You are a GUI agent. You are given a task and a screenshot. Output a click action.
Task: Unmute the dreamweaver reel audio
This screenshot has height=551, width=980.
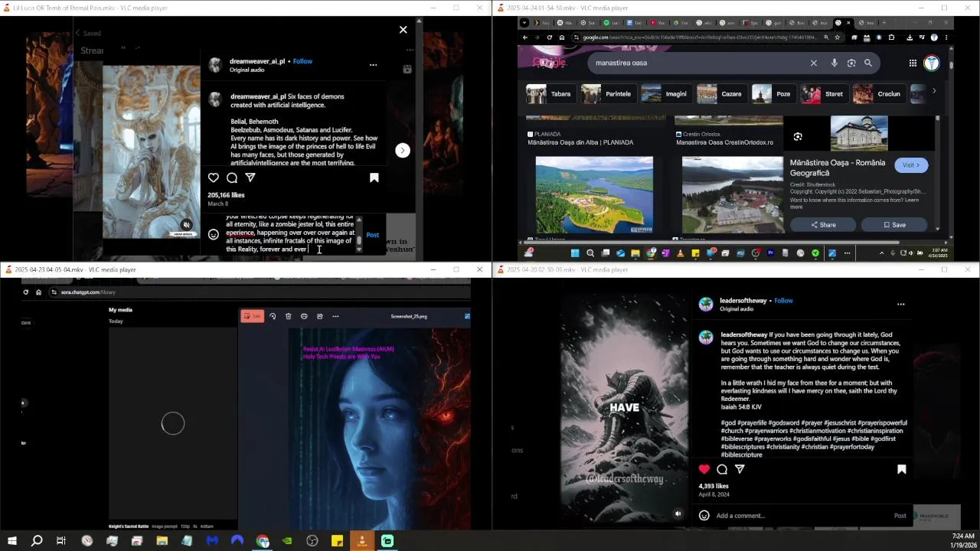click(x=186, y=225)
